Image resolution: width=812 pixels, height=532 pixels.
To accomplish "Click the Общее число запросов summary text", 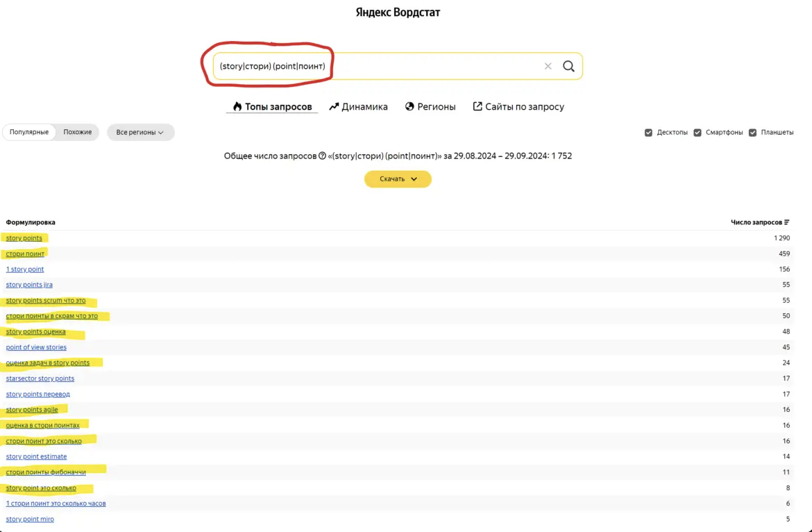I will [x=398, y=156].
